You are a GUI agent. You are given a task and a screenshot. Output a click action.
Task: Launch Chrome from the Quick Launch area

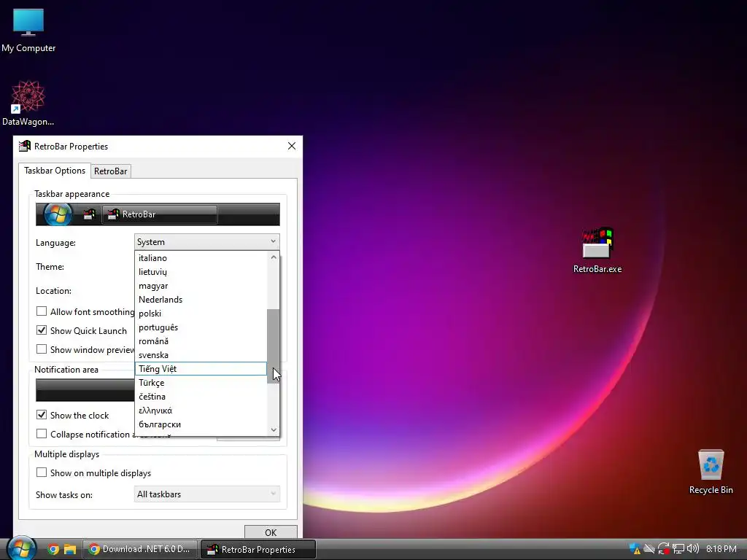pyautogui.click(x=53, y=549)
